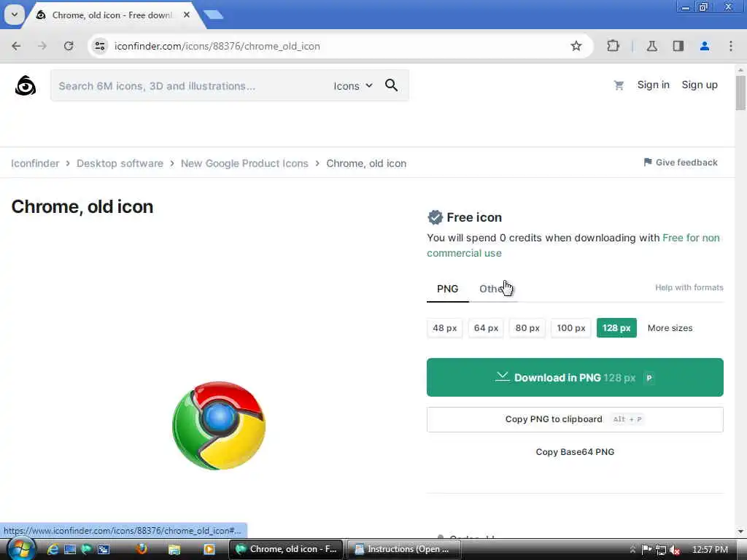Open the Extensions puzzle icon
The image size is (747, 560).
pyautogui.click(x=613, y=46)
